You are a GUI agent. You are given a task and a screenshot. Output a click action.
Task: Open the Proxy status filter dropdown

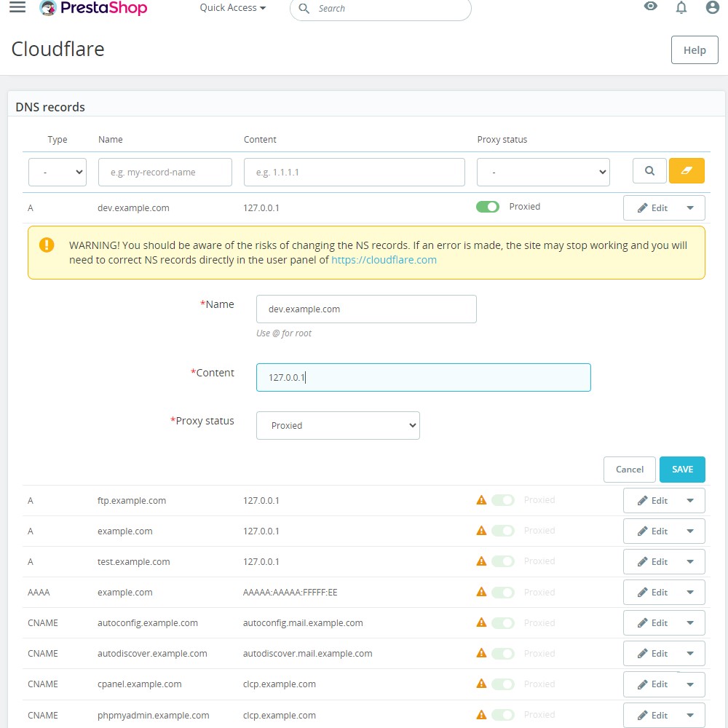(x=543, y=173)
